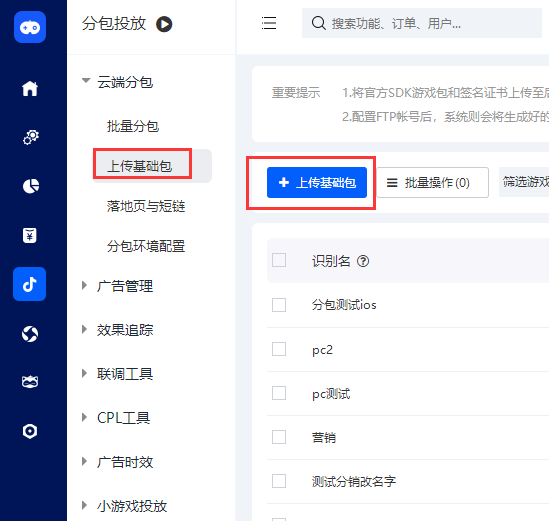Open the 批量分包 menu item

click(133, 126)
